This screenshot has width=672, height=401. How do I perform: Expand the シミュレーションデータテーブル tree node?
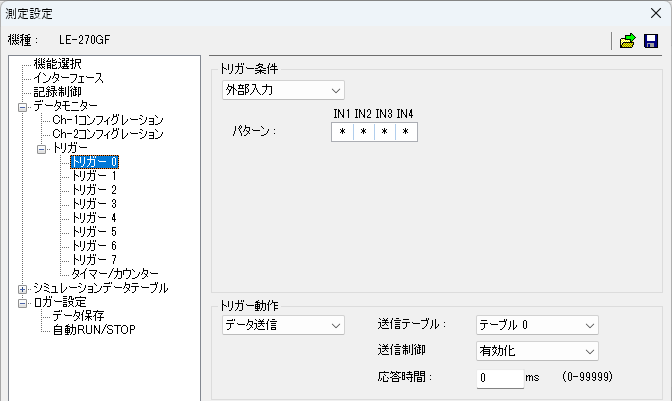click(23, 288)
